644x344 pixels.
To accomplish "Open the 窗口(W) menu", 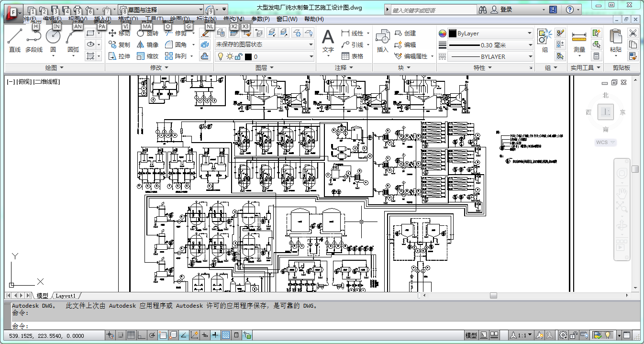I will [287, 19].
